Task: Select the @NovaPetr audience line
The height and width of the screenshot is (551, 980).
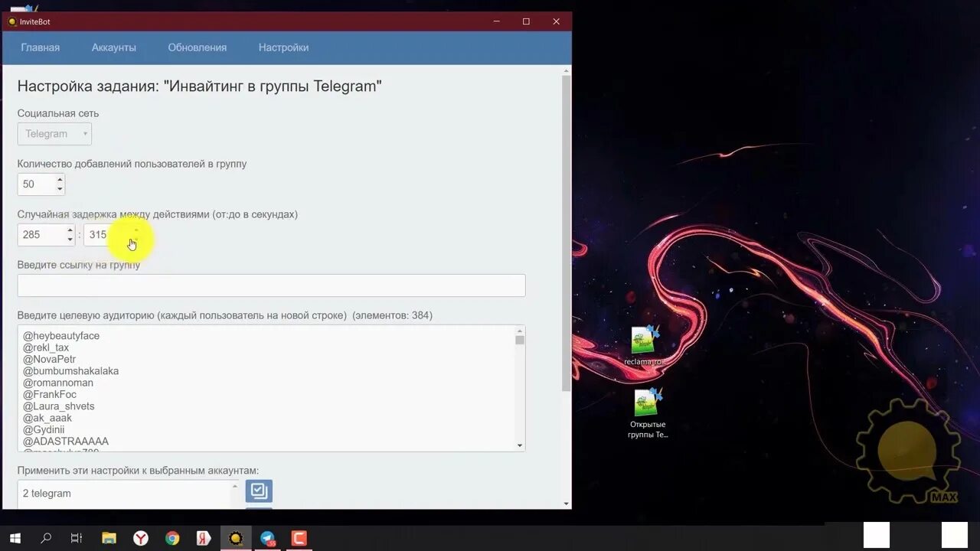Action: pyautogui.click(x=49, y=359)
